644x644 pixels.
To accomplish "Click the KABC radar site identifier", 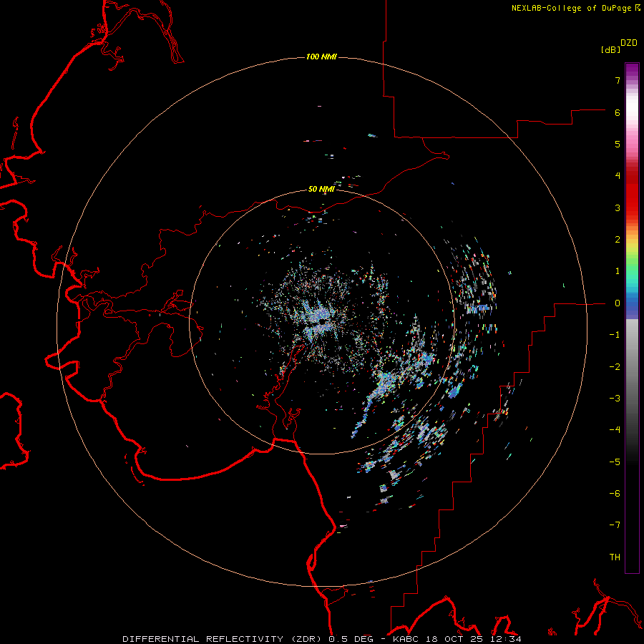I will (x=406, y=639).
